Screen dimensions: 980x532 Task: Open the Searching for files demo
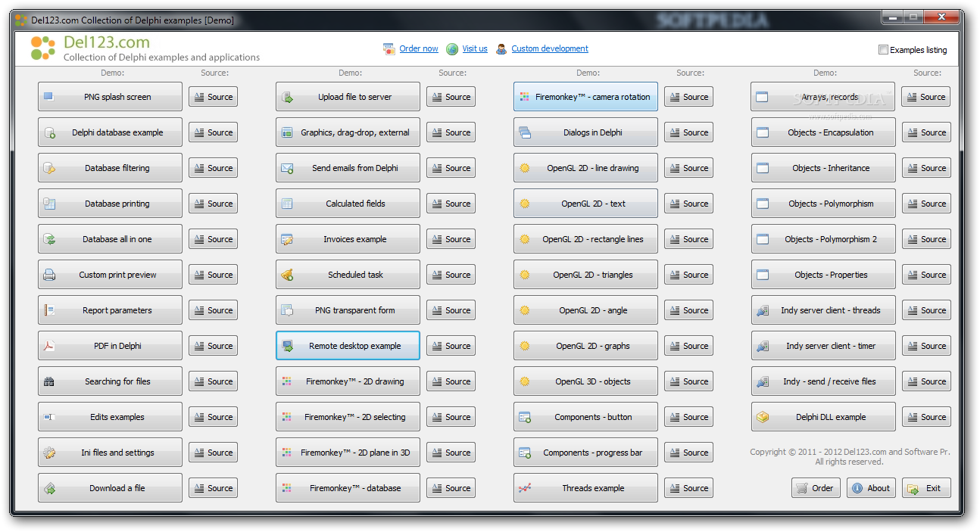pos(110,381)
